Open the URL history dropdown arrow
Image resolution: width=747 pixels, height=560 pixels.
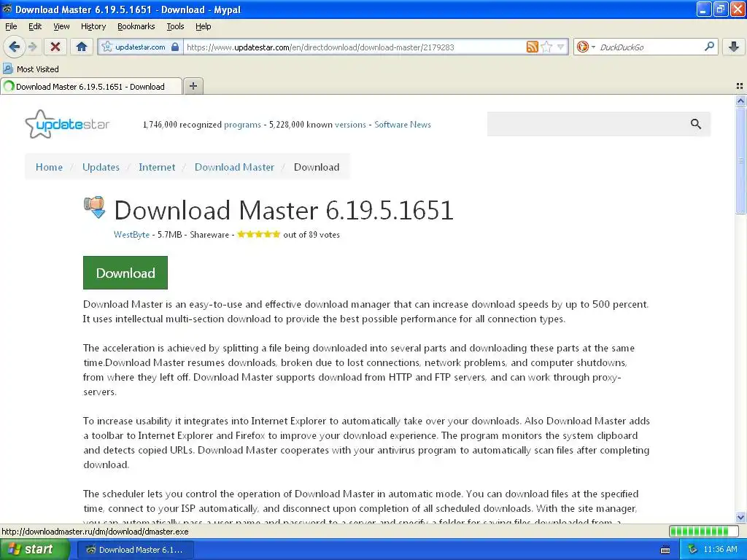coord(561,47)
